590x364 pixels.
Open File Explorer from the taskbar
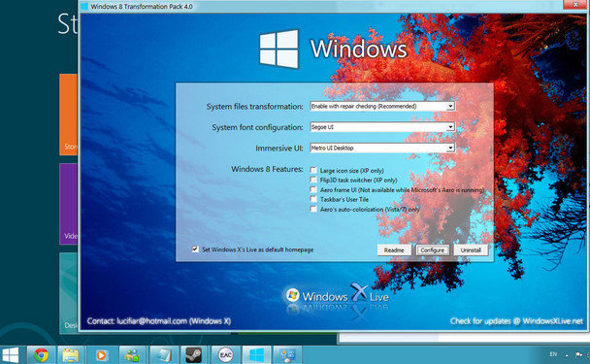(x=71, y=355)
